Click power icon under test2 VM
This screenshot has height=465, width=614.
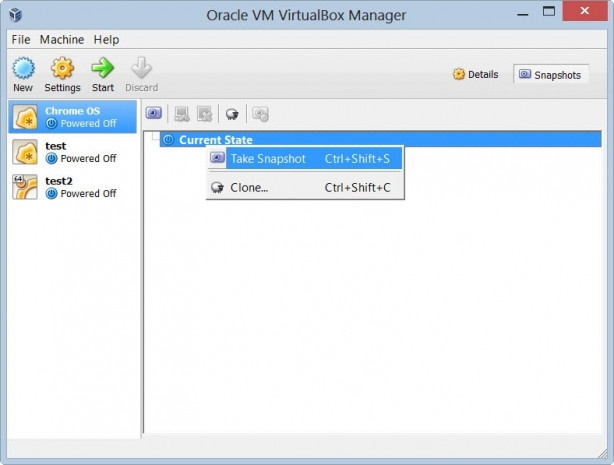click(51, 194)
